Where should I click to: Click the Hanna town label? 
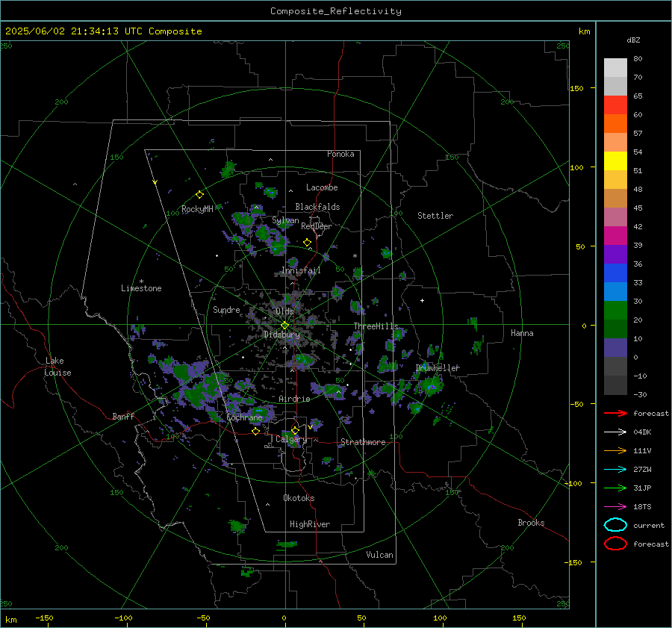[522, 333]
